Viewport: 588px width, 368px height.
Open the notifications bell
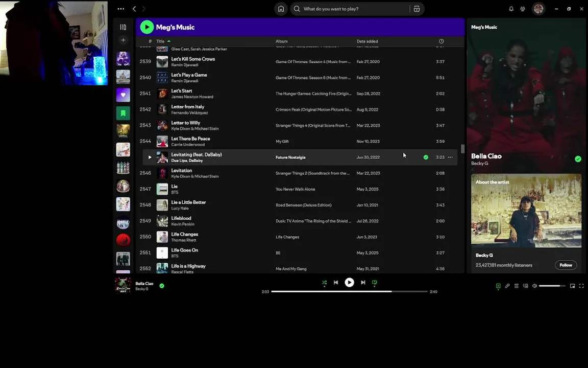[511, 9]
